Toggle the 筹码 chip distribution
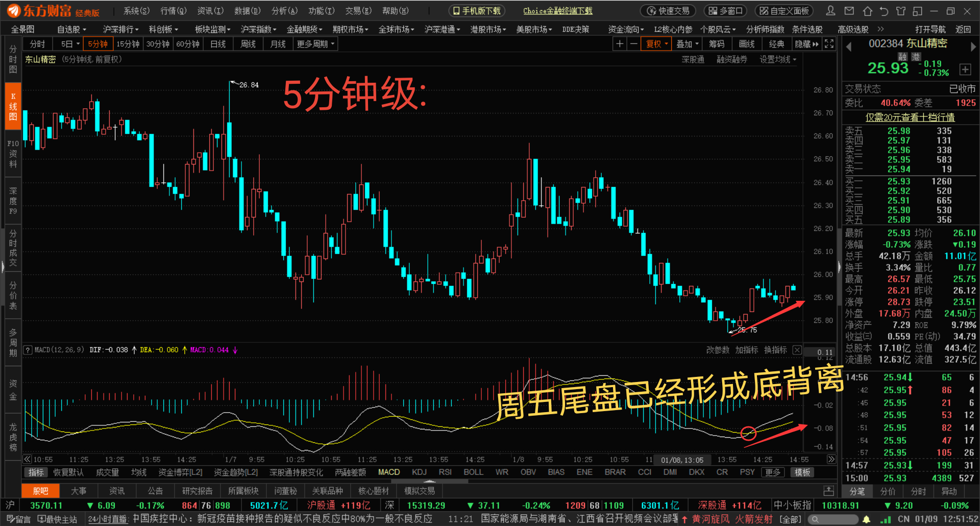The height and width of the screenshot is (526, 980). (x=717, y=44)
